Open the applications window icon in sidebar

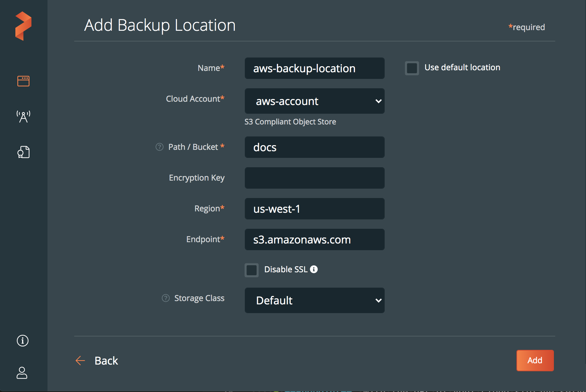click(23, 81)
